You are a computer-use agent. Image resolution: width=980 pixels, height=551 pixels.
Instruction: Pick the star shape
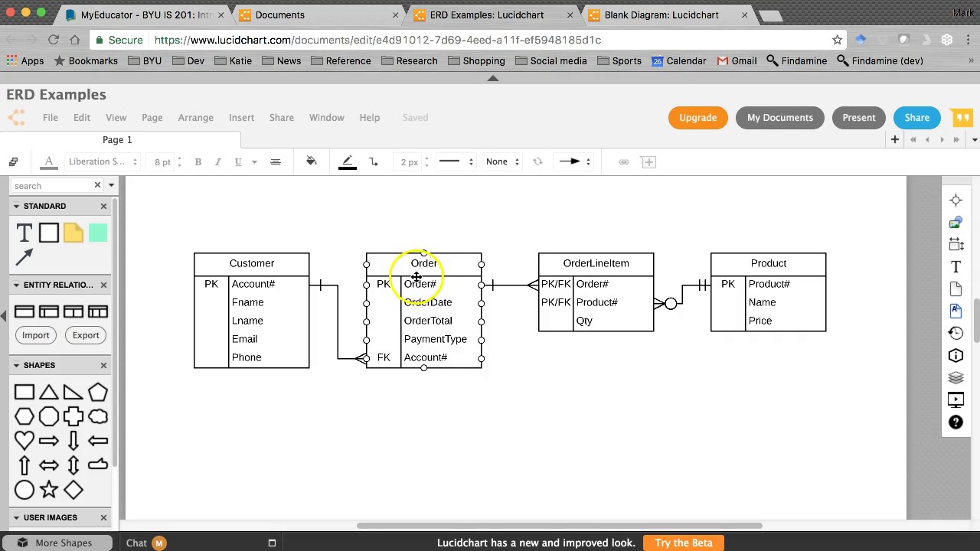[x=49, y=490]
